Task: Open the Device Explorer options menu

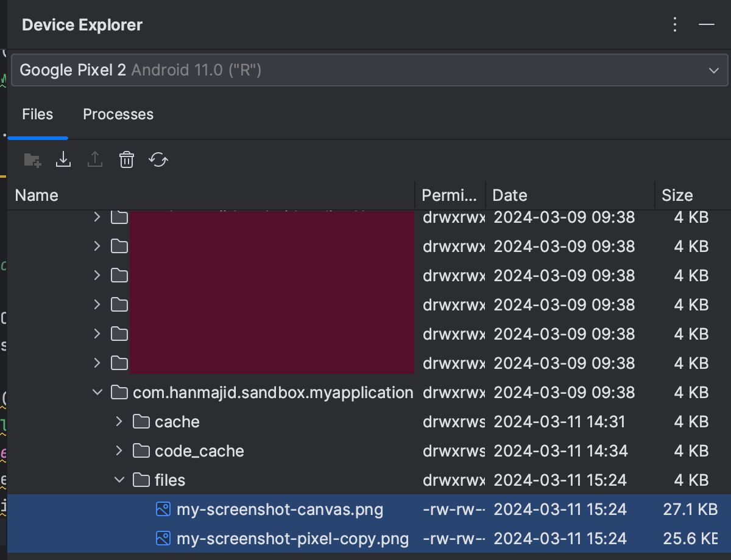Action: pos(674,24)
